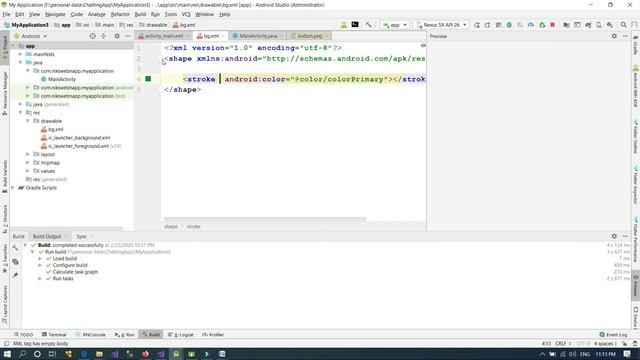Click the pin icon in Build panel
This screenshot has width=640, height=360.
tap(15, 275)
